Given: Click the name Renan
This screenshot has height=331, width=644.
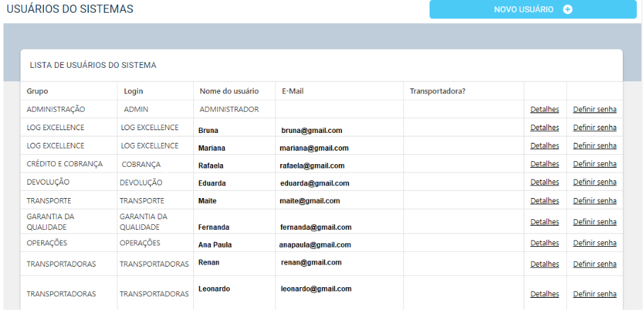Looking at the screenshot, I should tap(209, 262).
